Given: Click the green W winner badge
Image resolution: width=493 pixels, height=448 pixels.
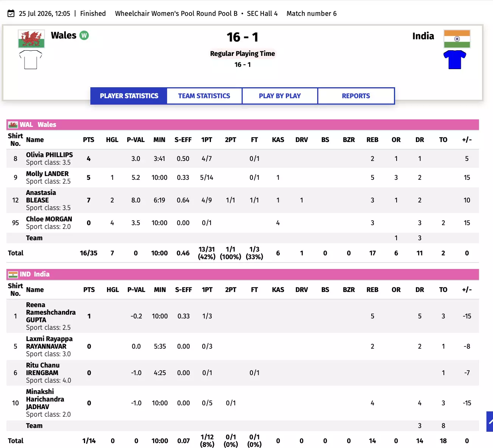Looking at the screenshot, I should click(84, 36).
